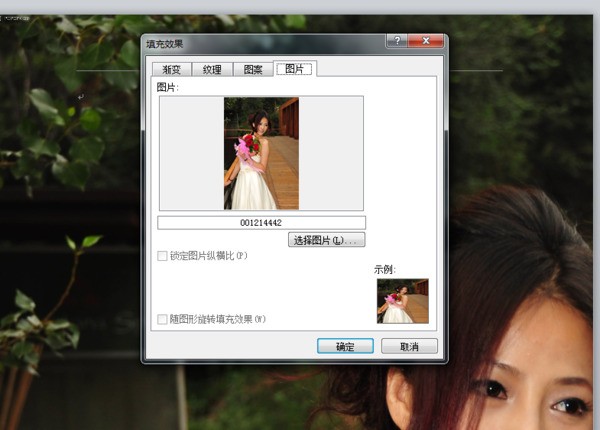600x430 pixels.
Task: Click the Help question mark button
Action: click(397, 41)
